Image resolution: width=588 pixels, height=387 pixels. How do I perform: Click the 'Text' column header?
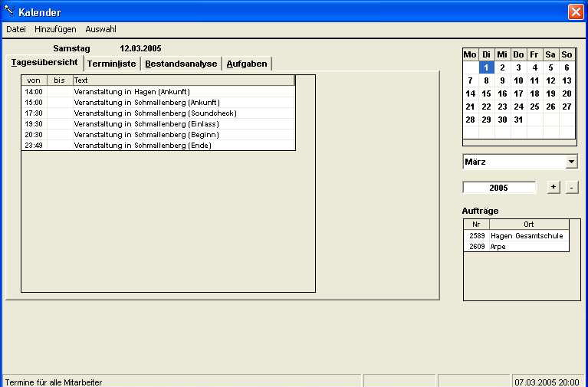pos(183,80)
